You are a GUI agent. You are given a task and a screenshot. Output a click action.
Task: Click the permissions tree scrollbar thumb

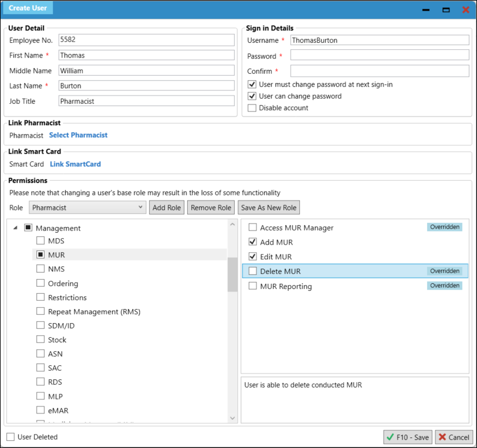point(232,274)
